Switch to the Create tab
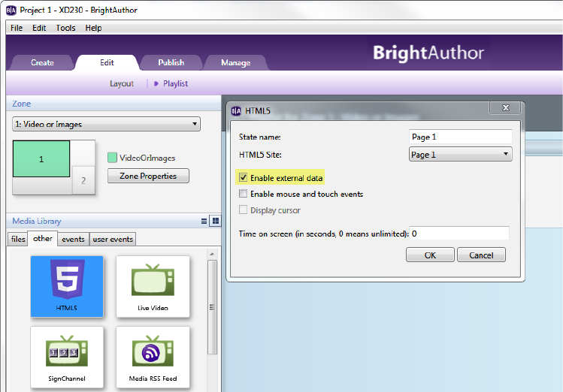563x392 pixels. pos(42,62)
